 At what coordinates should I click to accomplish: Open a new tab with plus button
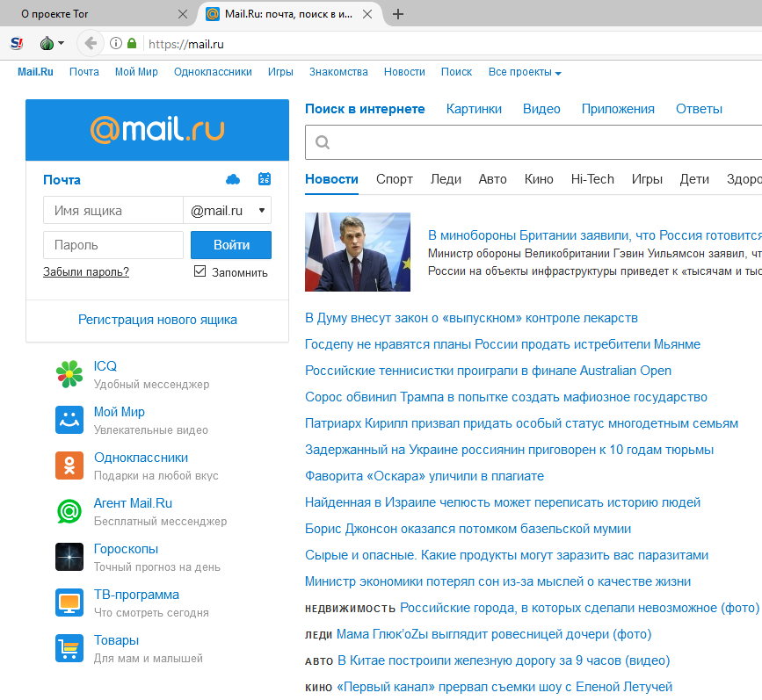(398, 14)
